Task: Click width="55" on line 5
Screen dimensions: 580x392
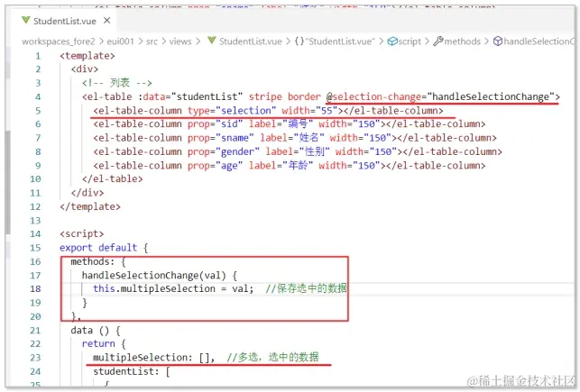Action: tap(309, 111)
